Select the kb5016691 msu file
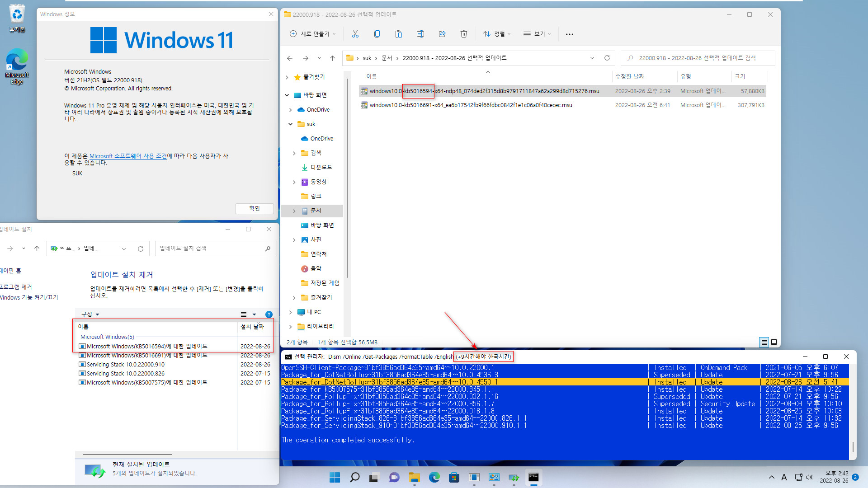868x488 pixels. [x=562, y=105]
